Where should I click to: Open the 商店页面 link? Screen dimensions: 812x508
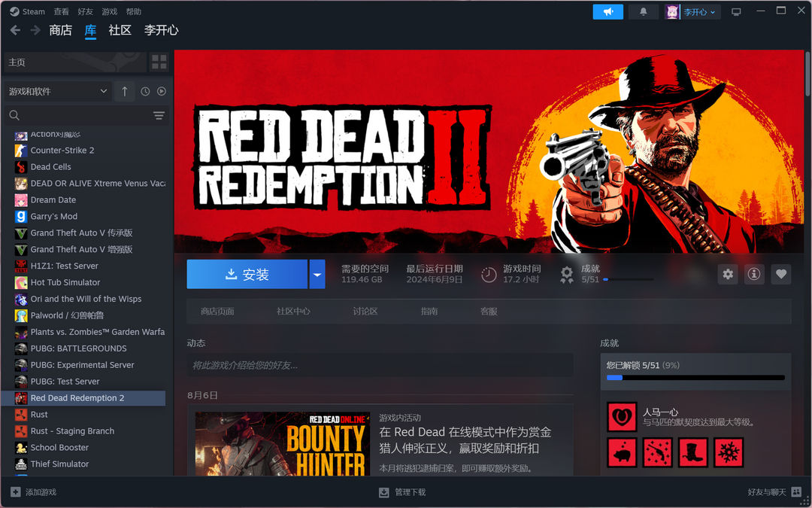click(217, 312)
